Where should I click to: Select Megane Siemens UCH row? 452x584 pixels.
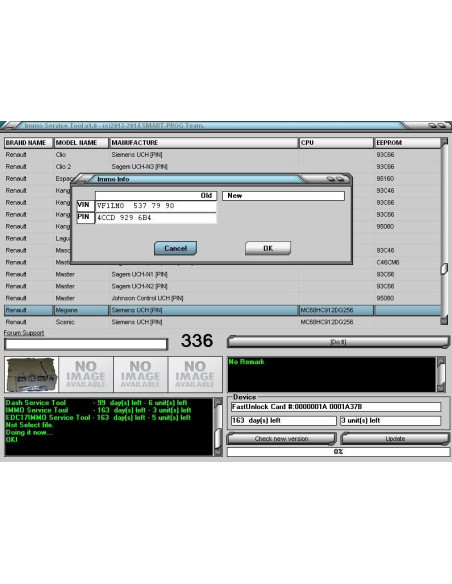tap(222, 310)
